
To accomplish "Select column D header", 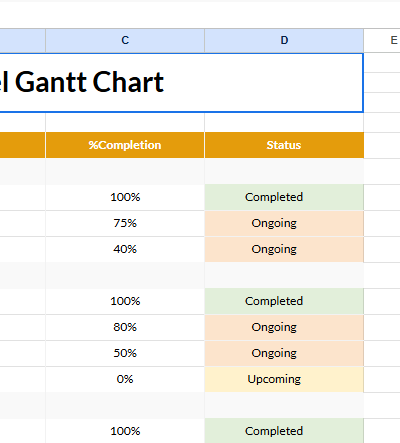I will coord(284,40).
